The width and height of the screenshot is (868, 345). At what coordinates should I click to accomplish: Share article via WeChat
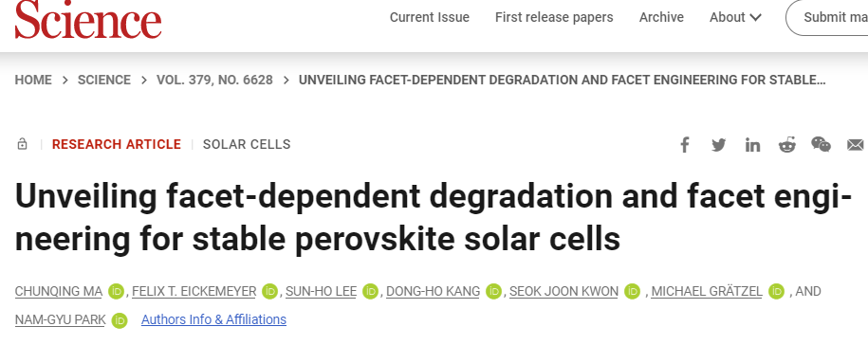821,144
